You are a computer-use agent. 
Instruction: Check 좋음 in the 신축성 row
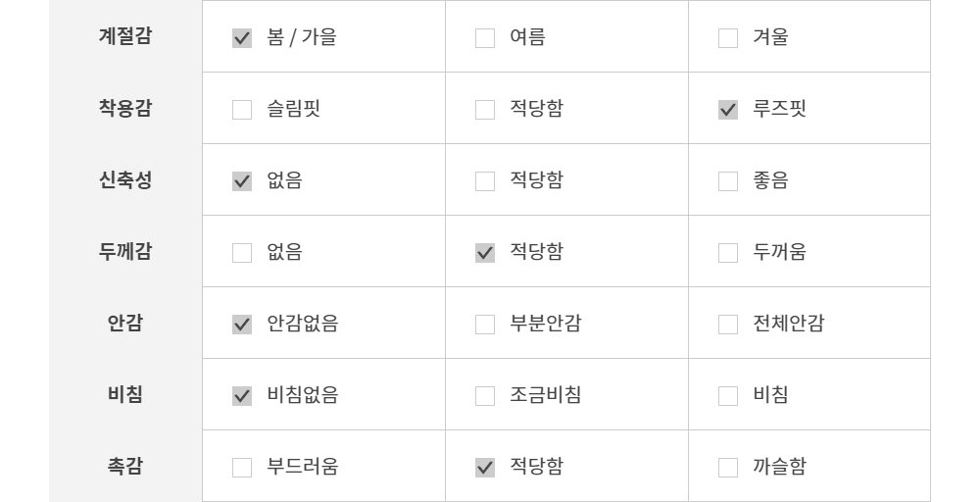(728, 181)
